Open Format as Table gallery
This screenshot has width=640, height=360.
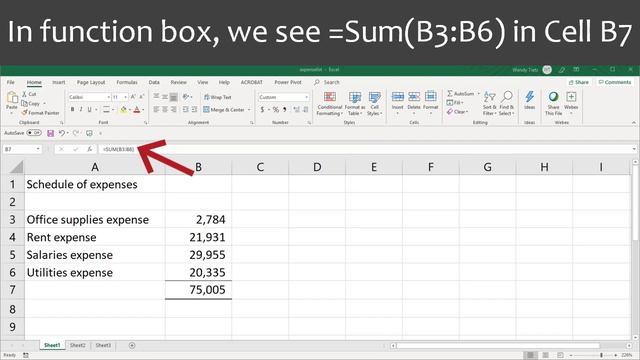click(x=355, y=104)
